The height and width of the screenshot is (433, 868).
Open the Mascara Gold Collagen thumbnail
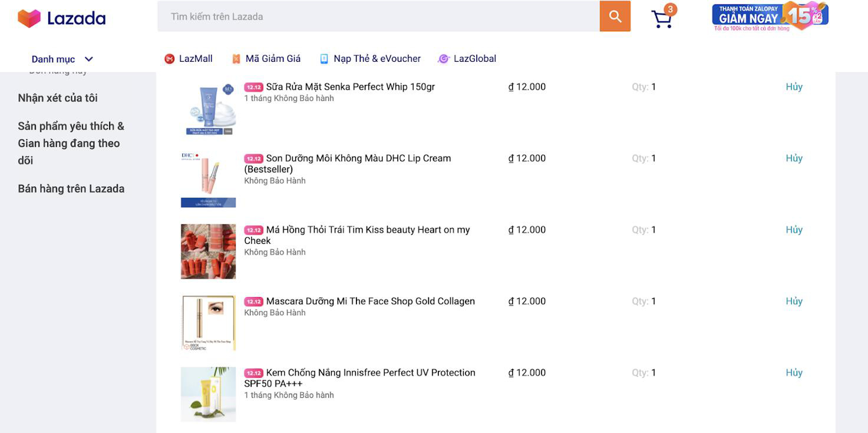coord(208,323)
